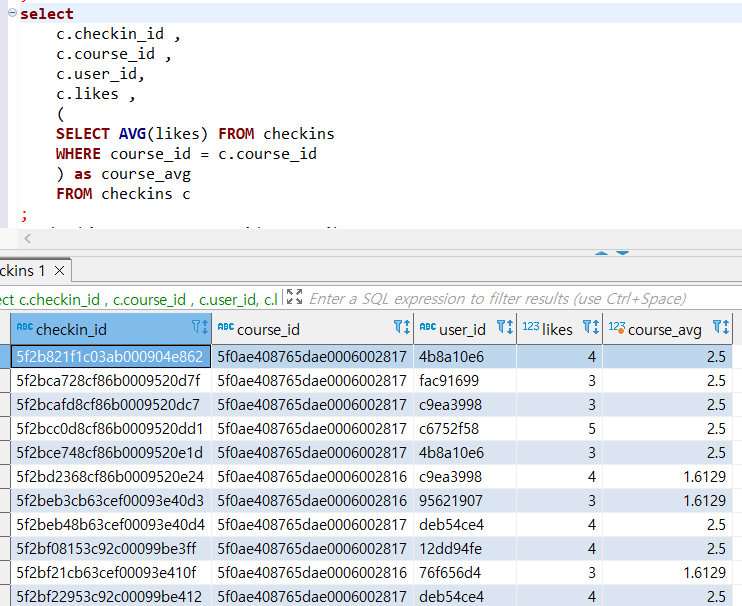Click the panel divider down arrow
The image size is (742, 606).
click(x=622, y=253)
